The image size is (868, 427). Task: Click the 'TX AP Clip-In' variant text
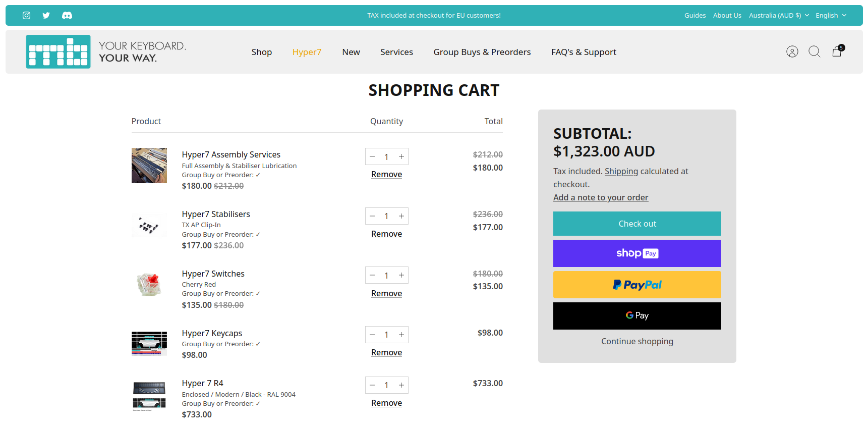(x=201, y=225)
